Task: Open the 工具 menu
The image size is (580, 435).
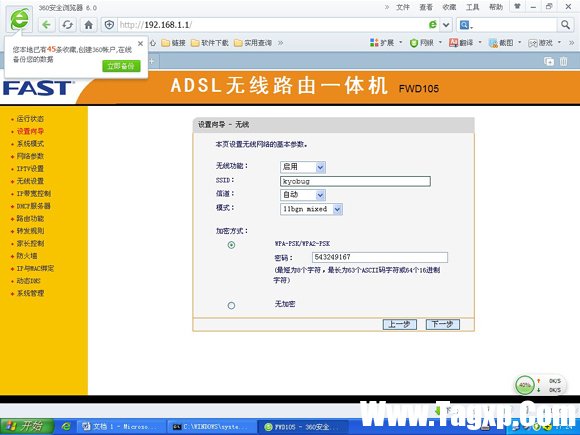Action: point(473,7)
